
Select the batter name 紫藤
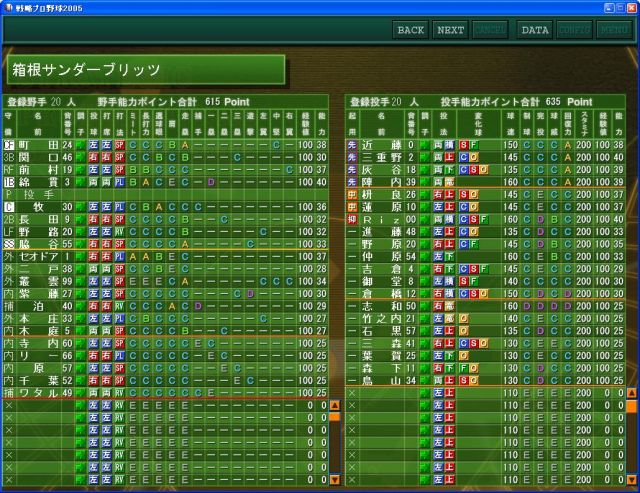click(39, 294)
